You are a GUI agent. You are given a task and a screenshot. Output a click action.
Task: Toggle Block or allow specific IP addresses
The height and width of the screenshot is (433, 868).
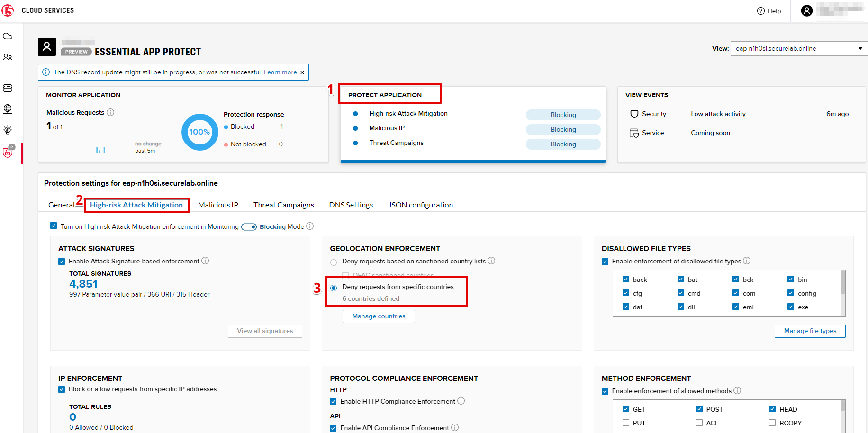click(62, 389)
